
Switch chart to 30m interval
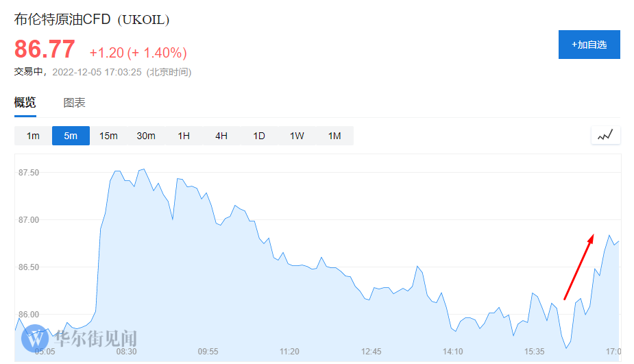146,136
